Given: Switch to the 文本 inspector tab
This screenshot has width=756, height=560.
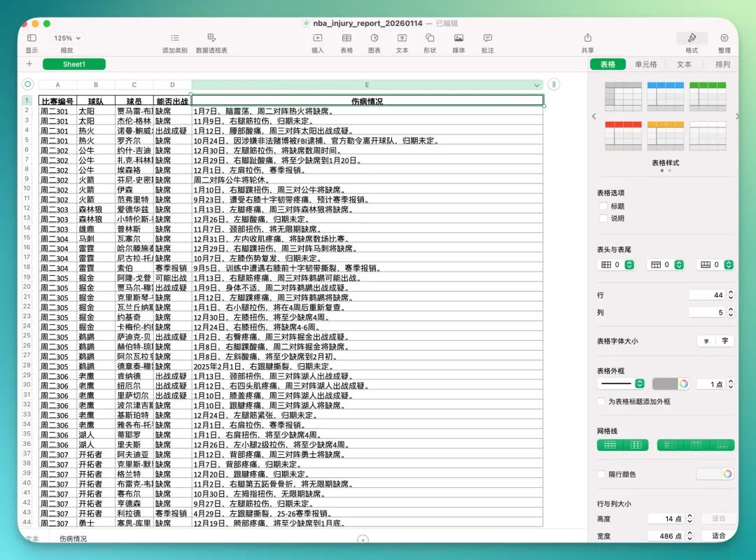Looking at the screenshot, I should point(684,64).
